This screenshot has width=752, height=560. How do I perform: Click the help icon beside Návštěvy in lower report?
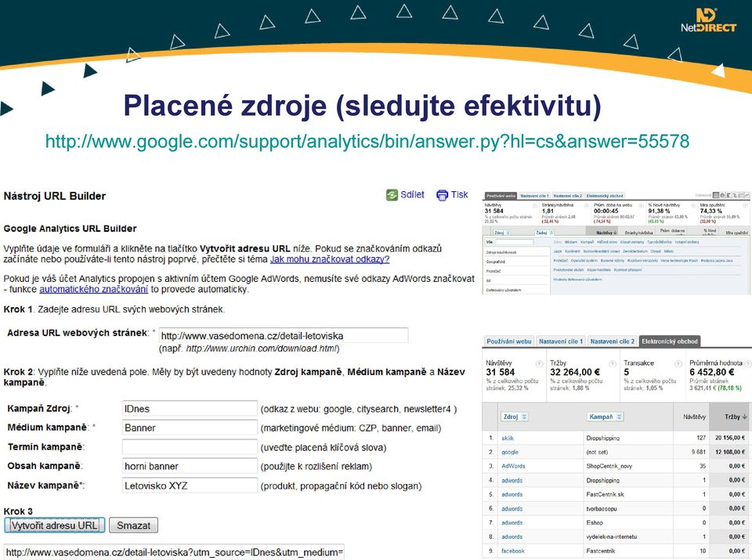tap(539, 363)
